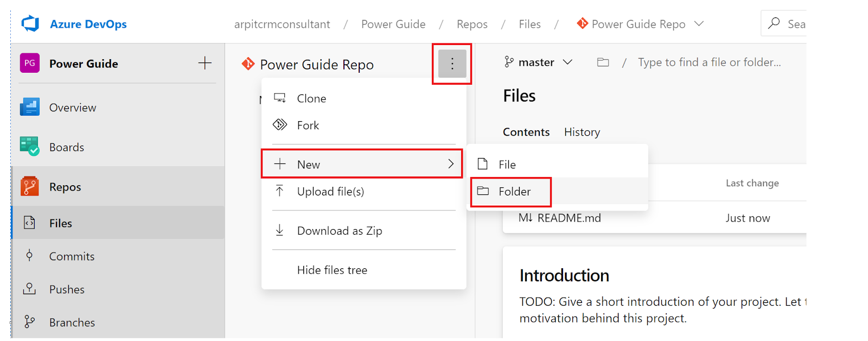This screenshot has height=341, width=868.
Task: Click the Overview sidebar icon
Action: point(30,107)
